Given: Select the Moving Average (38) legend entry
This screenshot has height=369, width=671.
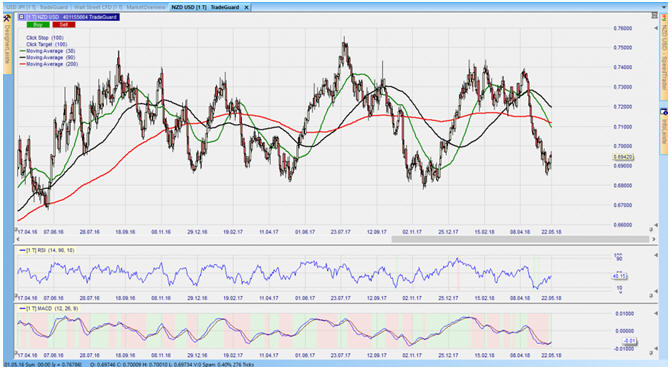Looking at the screenshot, I should pyautogui.click(x=48, y=51).
